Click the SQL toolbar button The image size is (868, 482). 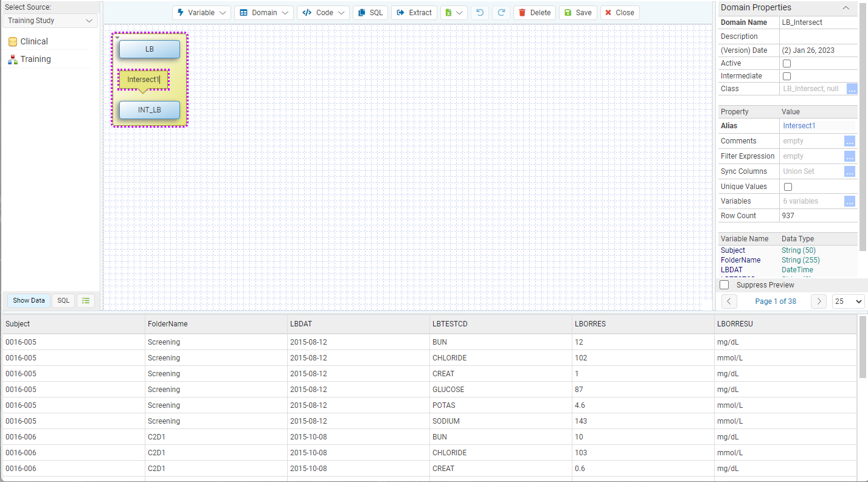tap(370, 13)
